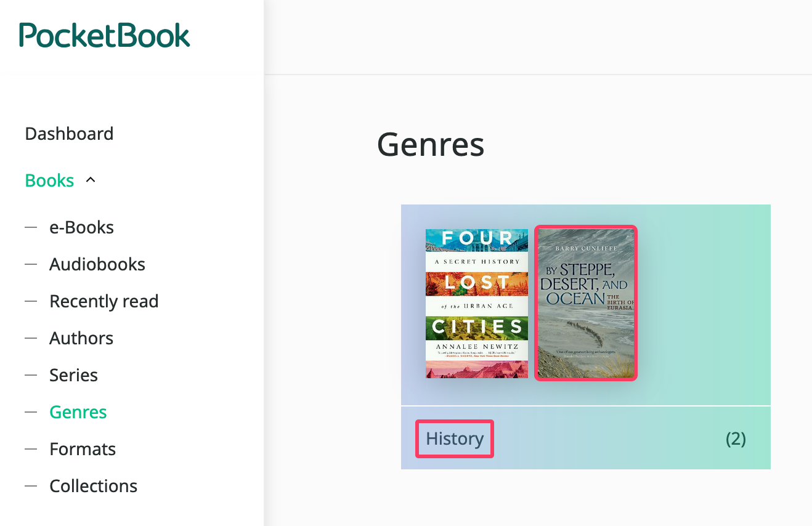Click the PocketBook logo

click(x=105, y=35)
